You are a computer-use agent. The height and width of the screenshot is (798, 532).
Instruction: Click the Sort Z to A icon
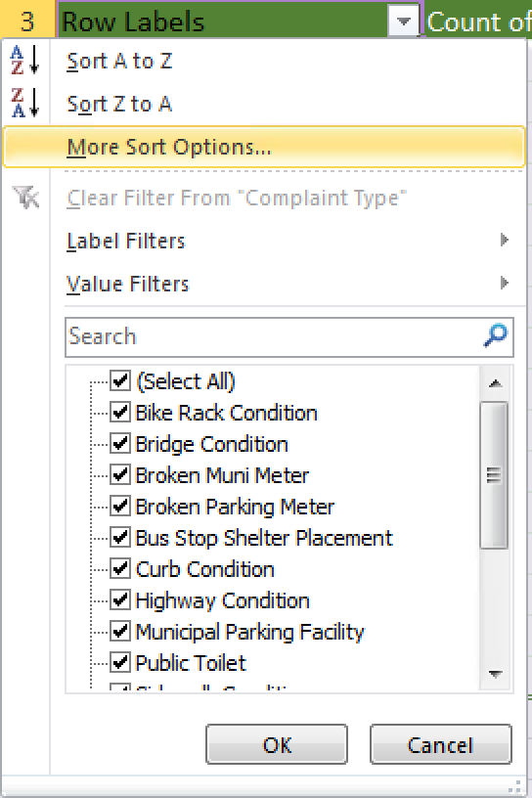tap(25, 104)
